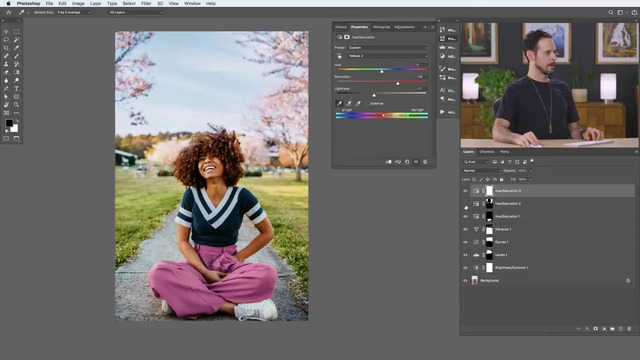Image resolution: width=640 pixels, height=360 pixels.
Task: Click the Lightness slider handle
Action: coord(374,95)
